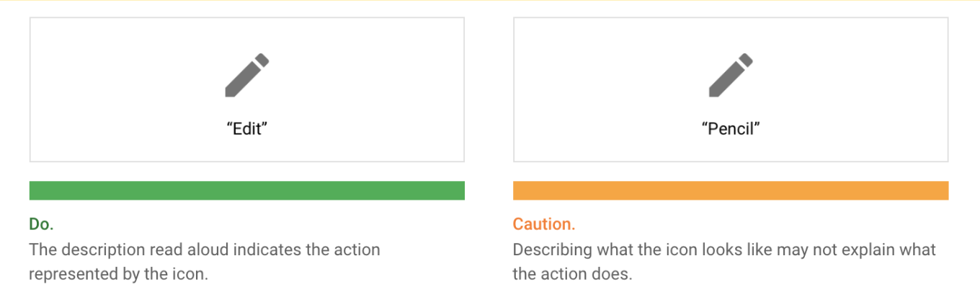Select the green "Do." heading
Image resolution: width=980 pixels, height=305 pixels.
tap(42, 224)
